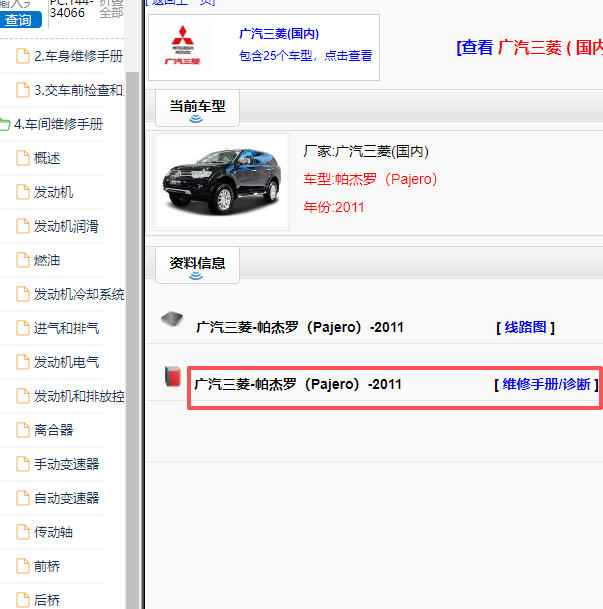
Task: Open the 广汽三菱(国内) brand link
Action: [x=279, y=34]
